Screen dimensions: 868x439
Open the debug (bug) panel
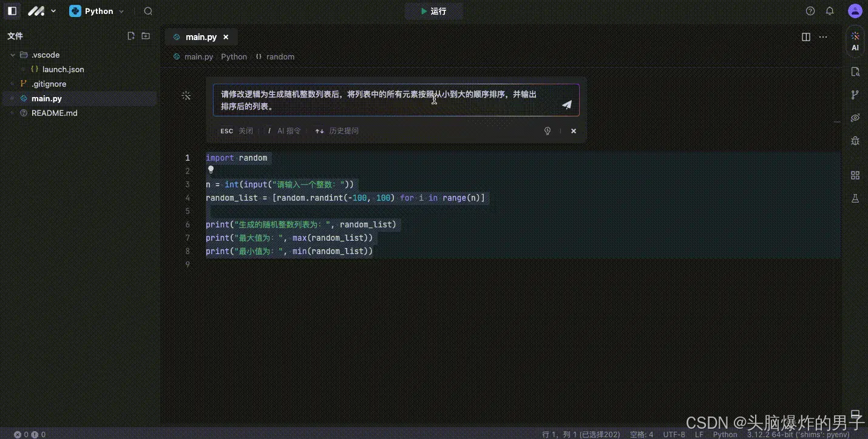[x=855, y=141]
